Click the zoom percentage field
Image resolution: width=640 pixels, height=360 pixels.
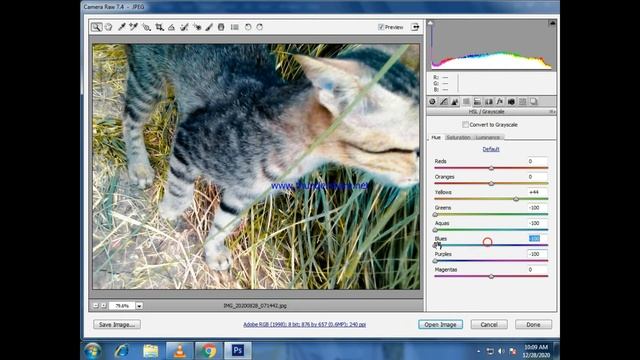point(122,306)
